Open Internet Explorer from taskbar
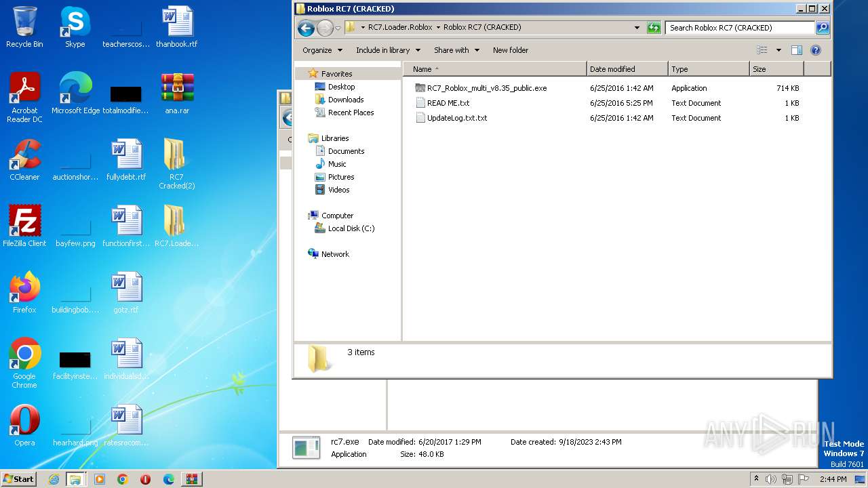Viewport: 868px width, 488px height. pos(54,479)
